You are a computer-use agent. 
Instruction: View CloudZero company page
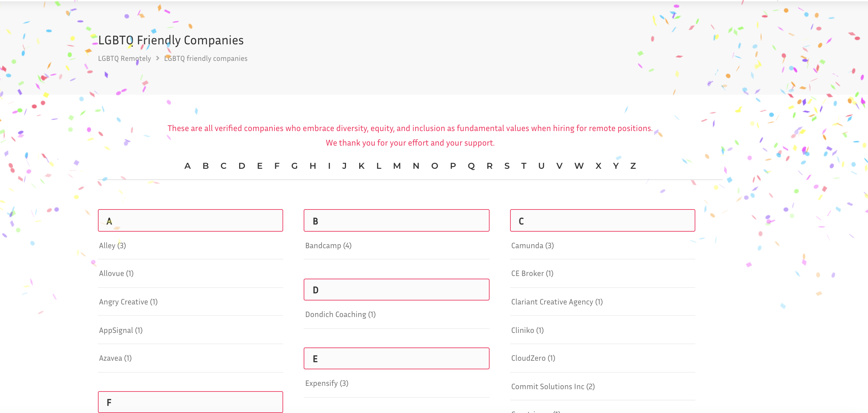[533, 358]
